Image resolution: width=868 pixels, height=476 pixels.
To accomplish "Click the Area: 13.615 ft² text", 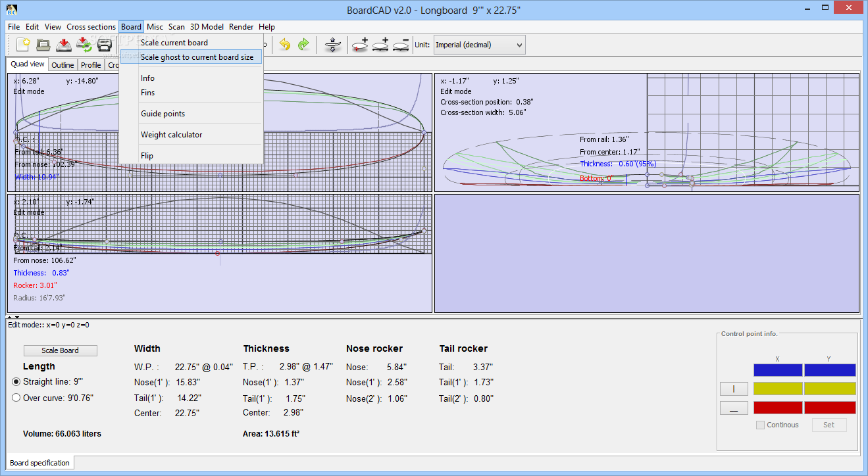I will (x=271, y=434).
